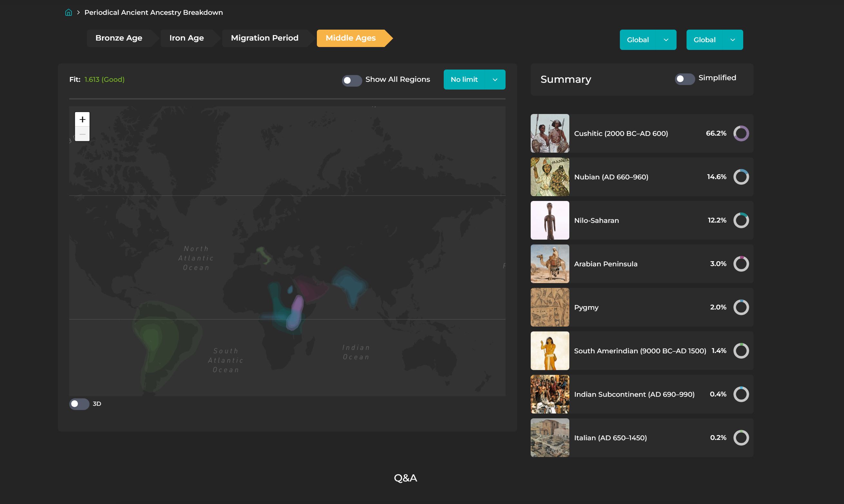Click the 2.0% Pygmy percentage
The image size is (844, 504).
click(718, 307)
